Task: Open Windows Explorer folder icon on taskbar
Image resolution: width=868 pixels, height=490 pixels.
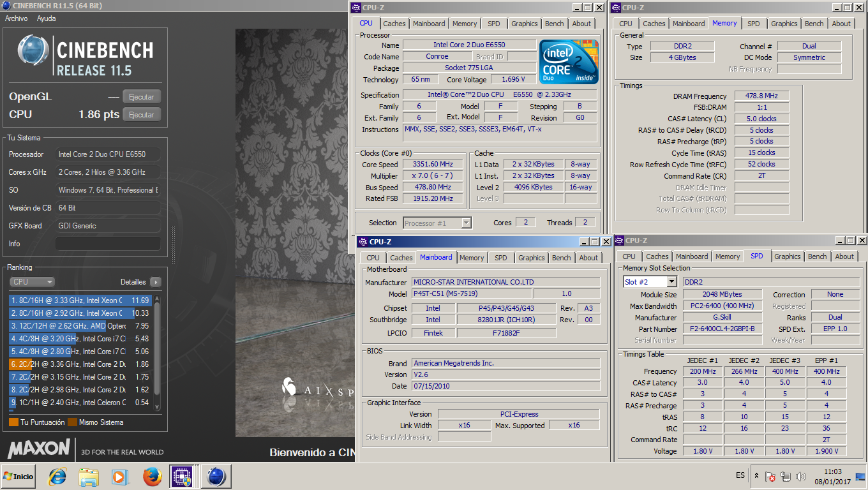Action: point(89,477)
